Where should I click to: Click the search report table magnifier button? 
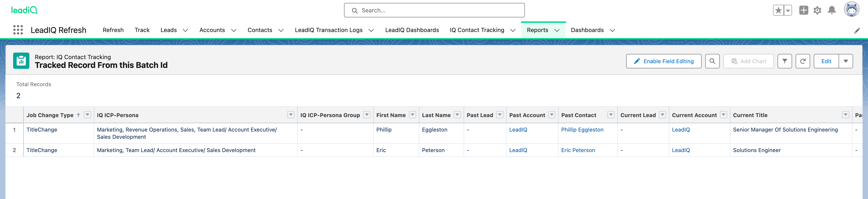tap(712, 61)
